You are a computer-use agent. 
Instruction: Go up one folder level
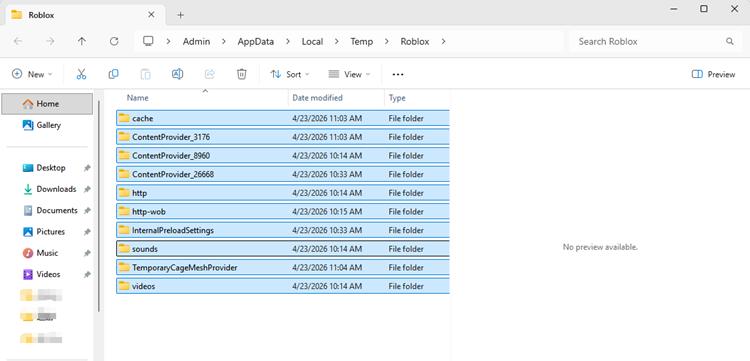click(x=82, y=42)
